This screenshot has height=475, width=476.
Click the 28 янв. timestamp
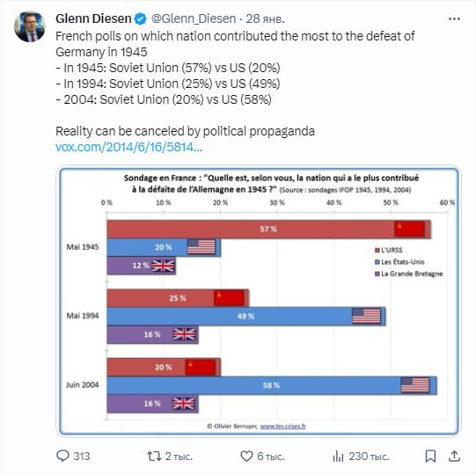tap(265, 18)
